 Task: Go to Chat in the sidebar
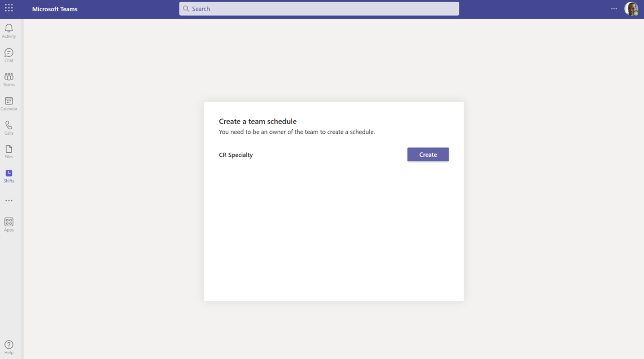click(9, 55)
